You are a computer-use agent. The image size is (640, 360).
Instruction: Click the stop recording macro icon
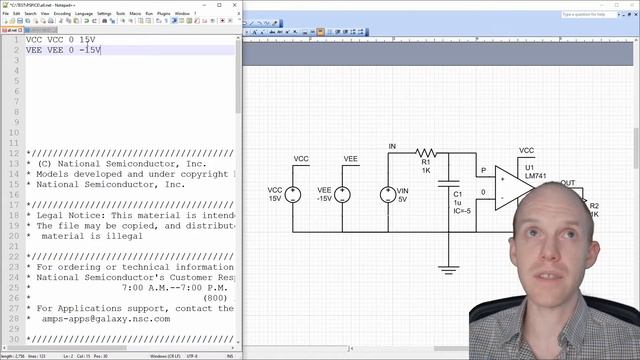(230, 21)
